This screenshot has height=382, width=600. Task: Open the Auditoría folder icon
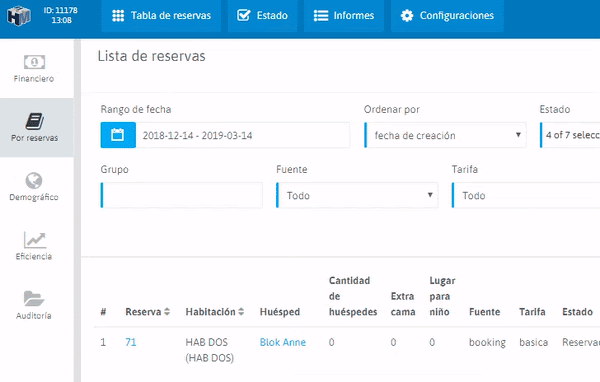pos(34,299)
